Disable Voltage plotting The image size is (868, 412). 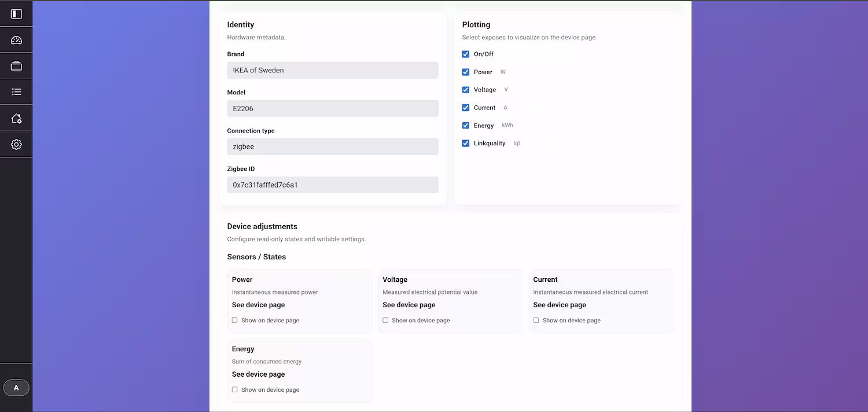pyautogui.click(x=466, y=90)
